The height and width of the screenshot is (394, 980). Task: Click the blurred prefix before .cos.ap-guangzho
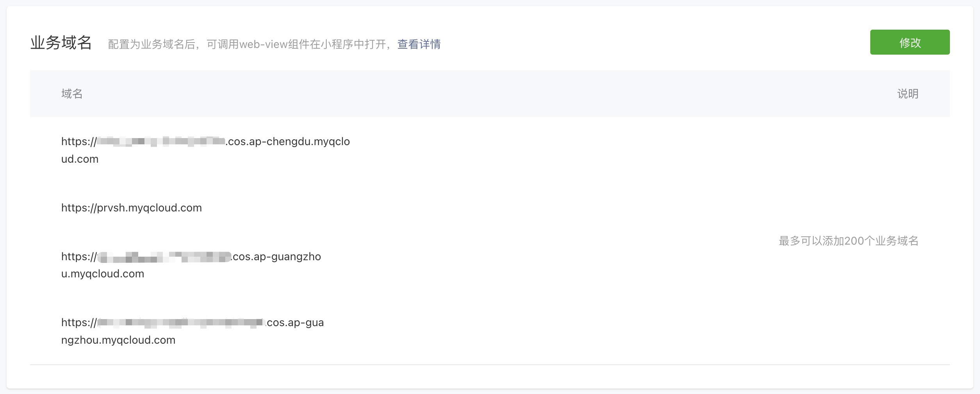[164, 257]
